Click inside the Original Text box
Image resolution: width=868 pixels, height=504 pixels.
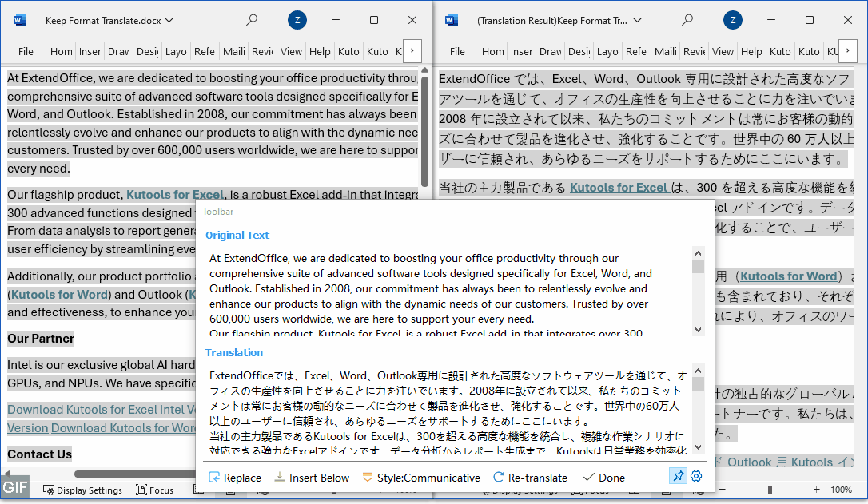[448, 292]
